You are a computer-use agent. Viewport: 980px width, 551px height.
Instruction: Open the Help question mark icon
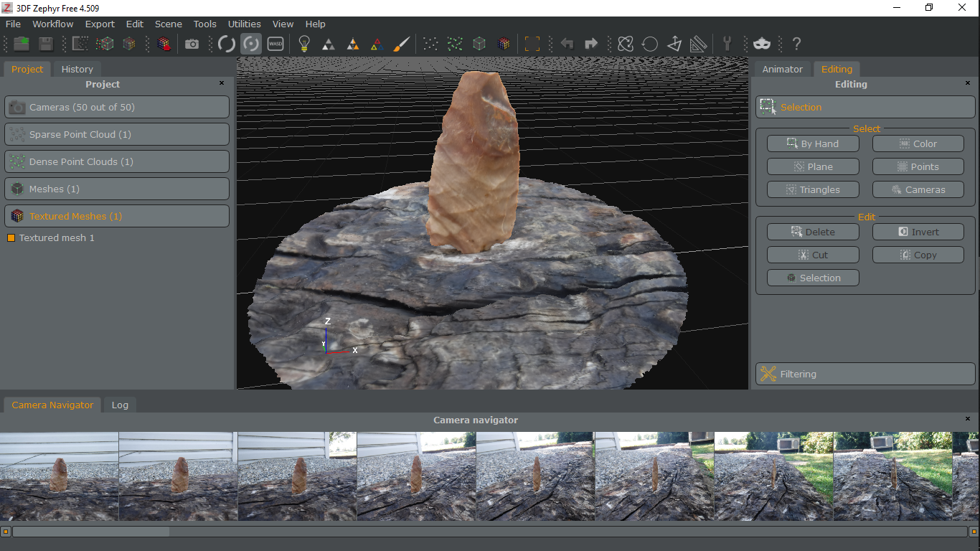(796, 44)
